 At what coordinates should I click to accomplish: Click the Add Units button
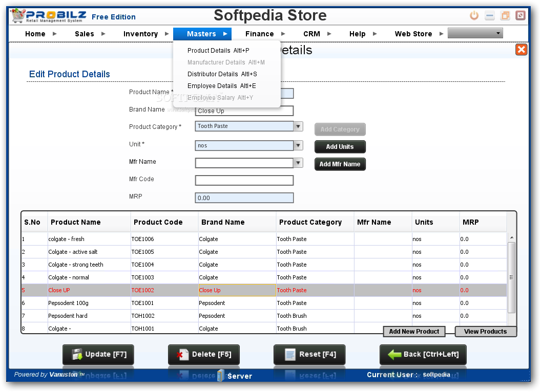coord(340,146)
